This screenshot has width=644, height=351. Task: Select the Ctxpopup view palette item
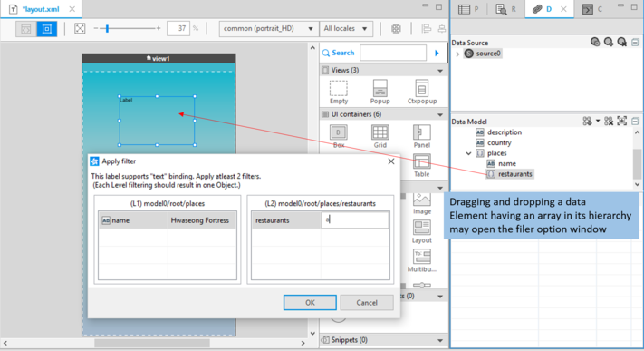coord(422,92)
